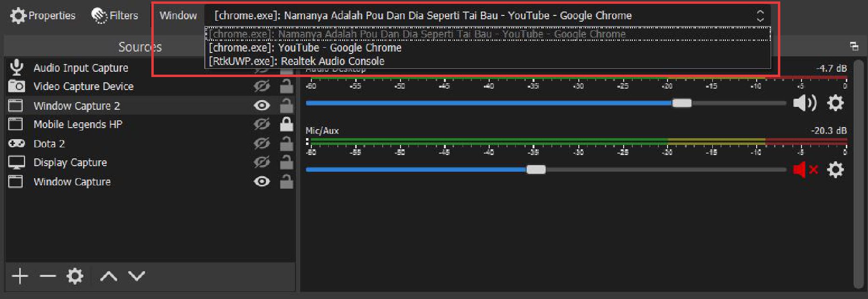
Task: Open the Window selection combo box
Action: 487,16
